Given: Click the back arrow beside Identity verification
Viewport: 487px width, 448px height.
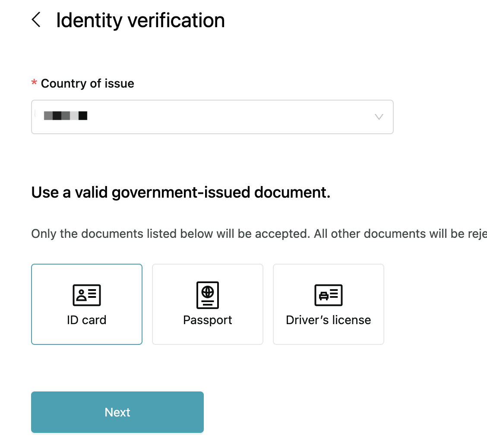Looking at the screenshot, I should point(36,20).
